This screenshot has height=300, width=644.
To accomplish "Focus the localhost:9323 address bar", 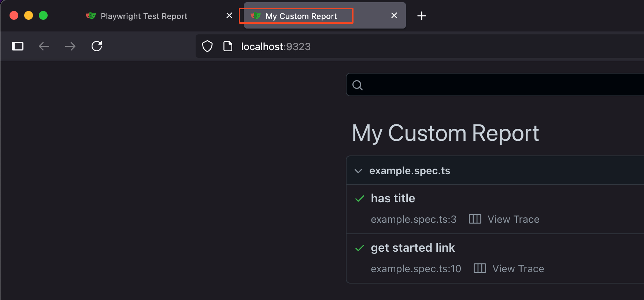I will pyautogui.click(x=420, y=46).
